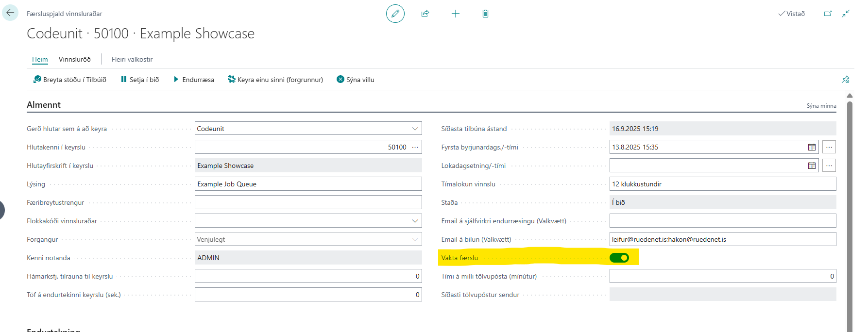Expand the Gerð hlutar sem á að keyra dropdown
Screen dimensions: 868x332
click(415, 129)
